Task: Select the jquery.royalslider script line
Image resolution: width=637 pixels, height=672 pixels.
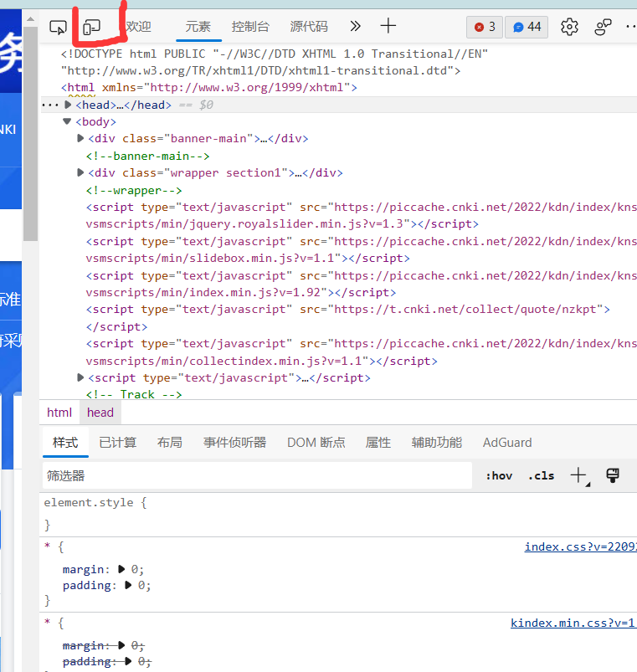Action: [x=361, y=216]
